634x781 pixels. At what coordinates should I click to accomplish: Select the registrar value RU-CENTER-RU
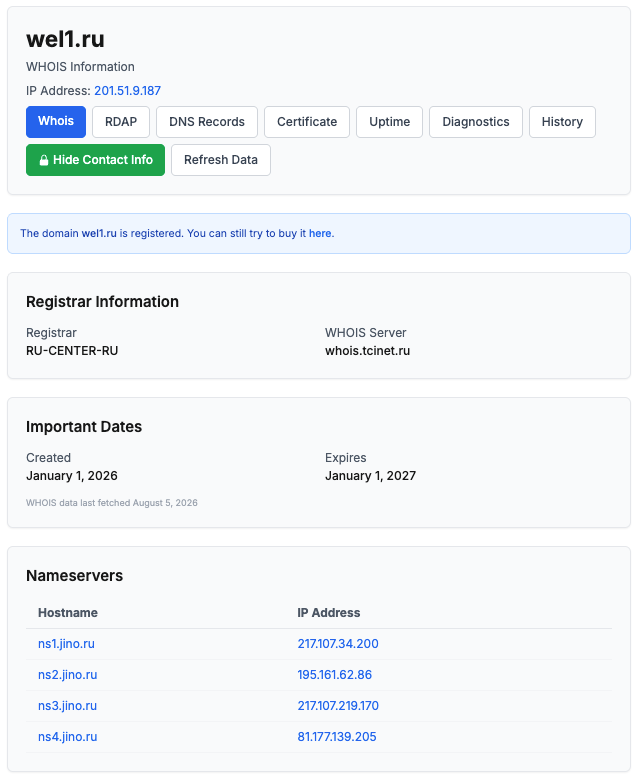[x=72, y=351]
